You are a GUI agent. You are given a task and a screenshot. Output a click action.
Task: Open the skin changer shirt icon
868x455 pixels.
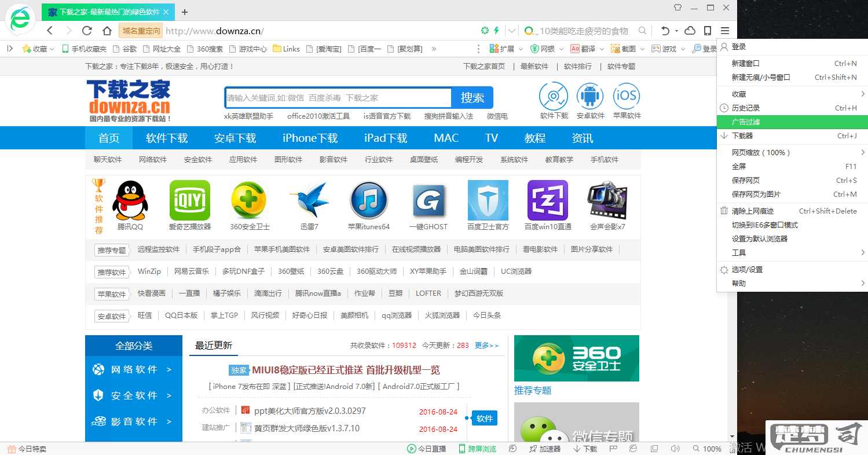678,8
